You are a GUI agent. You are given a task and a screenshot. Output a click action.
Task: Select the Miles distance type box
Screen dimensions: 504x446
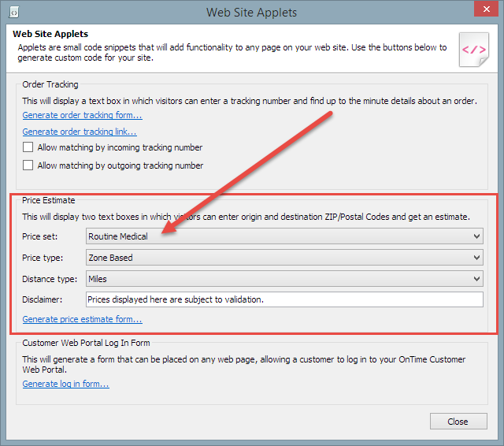(284, 279)
